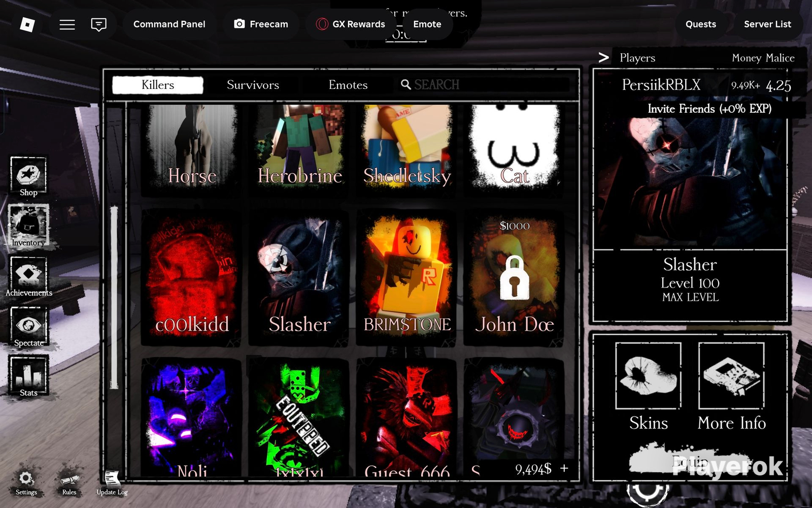Select the c00lkidd killer card
Image resolution: width=812 pixels, height=508 pixels.
(x=192, y=277)
